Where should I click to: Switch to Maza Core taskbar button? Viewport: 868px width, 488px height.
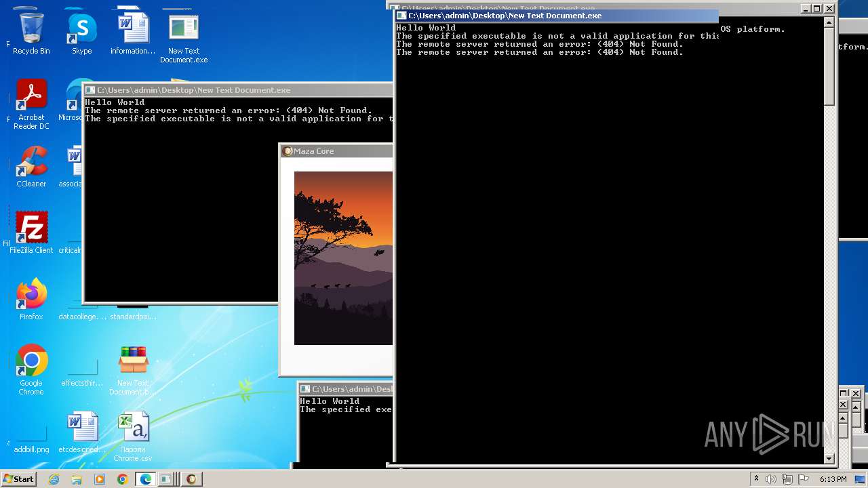191,479
